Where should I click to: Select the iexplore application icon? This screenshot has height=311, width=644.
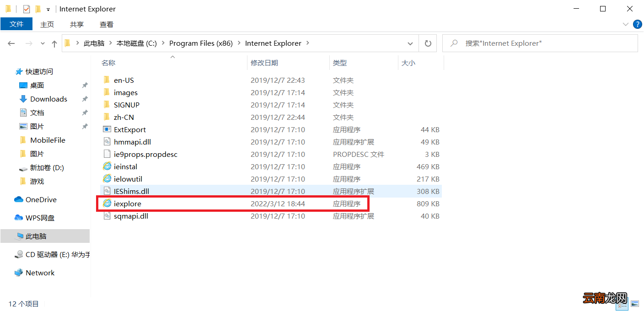click(107, 204)
